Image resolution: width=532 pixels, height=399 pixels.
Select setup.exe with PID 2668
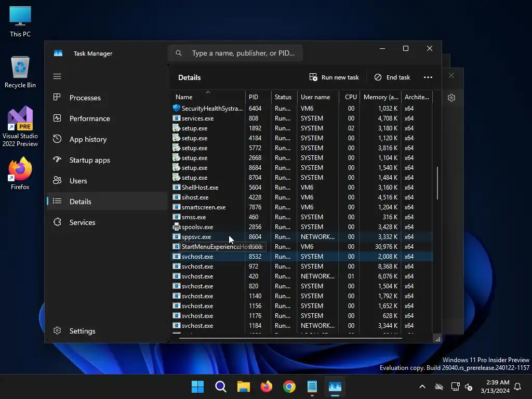301,158
